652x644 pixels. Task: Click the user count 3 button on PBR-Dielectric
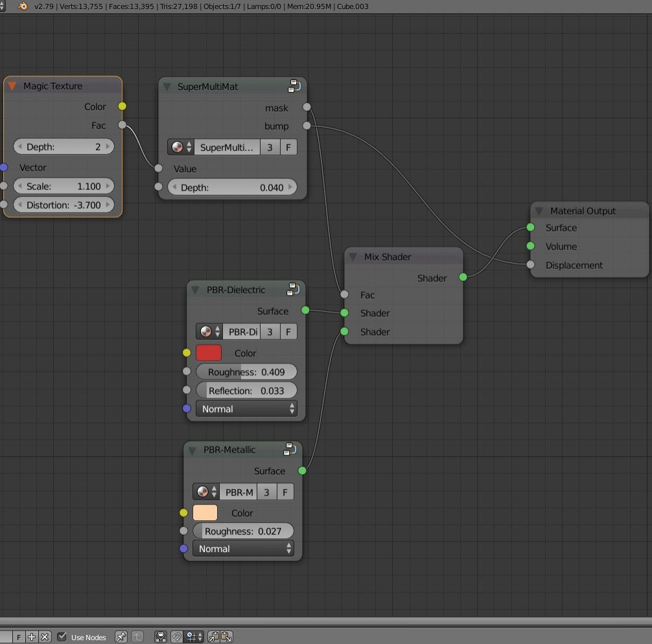[x=270, y=331]
